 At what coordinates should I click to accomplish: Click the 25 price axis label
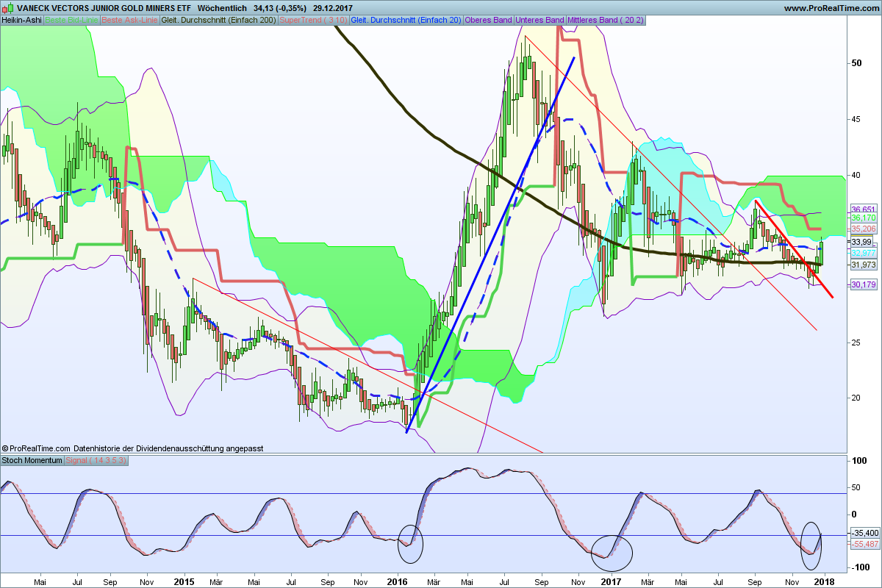tap(856, 343)
